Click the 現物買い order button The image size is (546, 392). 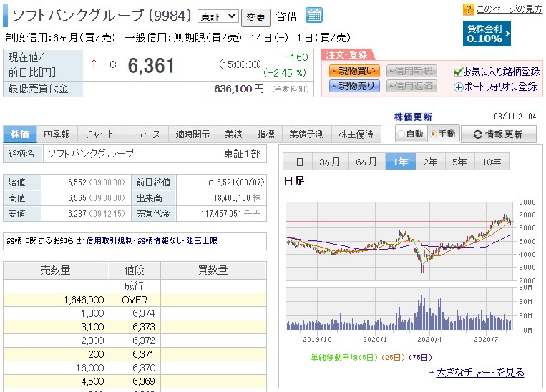pyautogui.click(x=354, y=71)
